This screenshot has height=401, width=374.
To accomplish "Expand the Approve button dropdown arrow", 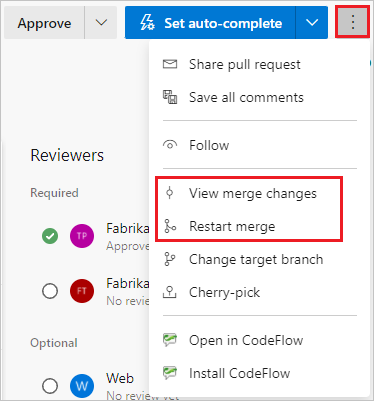I will tap(101, 22).
